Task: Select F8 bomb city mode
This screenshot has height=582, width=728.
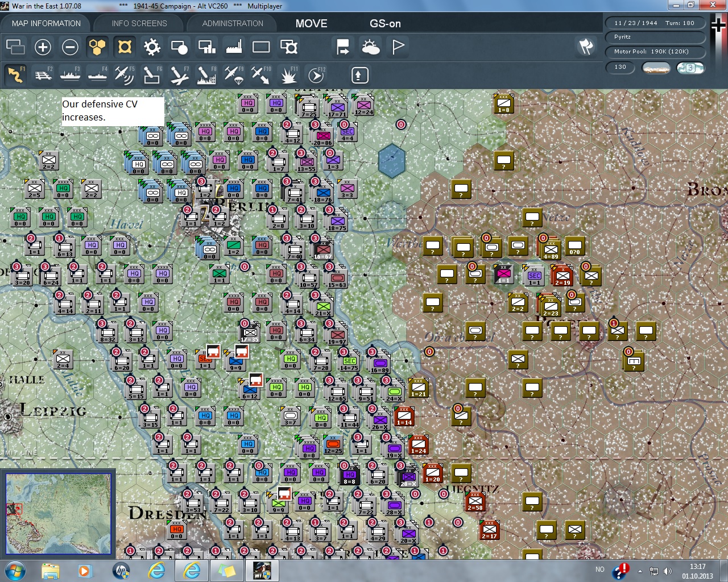Action: click(206, 75)
